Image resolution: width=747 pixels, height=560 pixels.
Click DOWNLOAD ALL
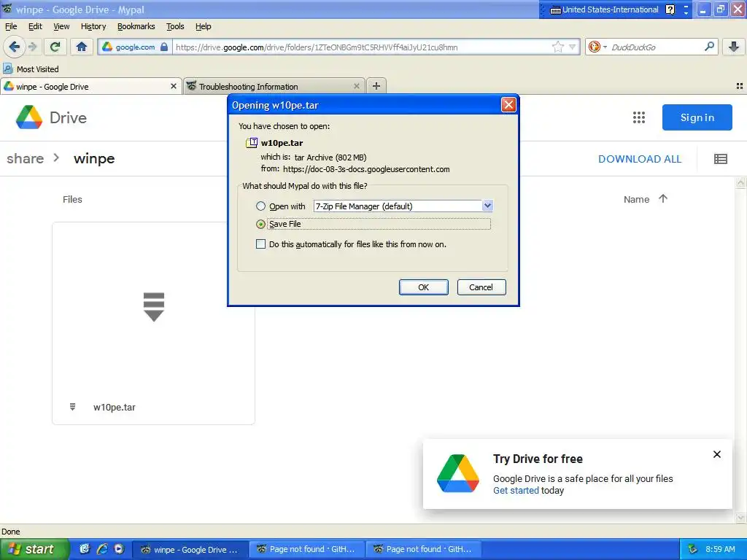[640, 159]
